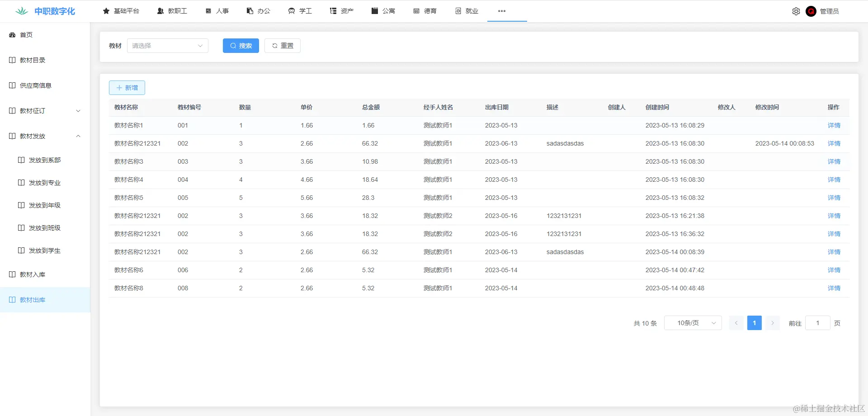Image resolution: width=868 pixels, height=416 pixels.
Task: Click the 供应商信息 book icon
Action: tap(12, 85)
